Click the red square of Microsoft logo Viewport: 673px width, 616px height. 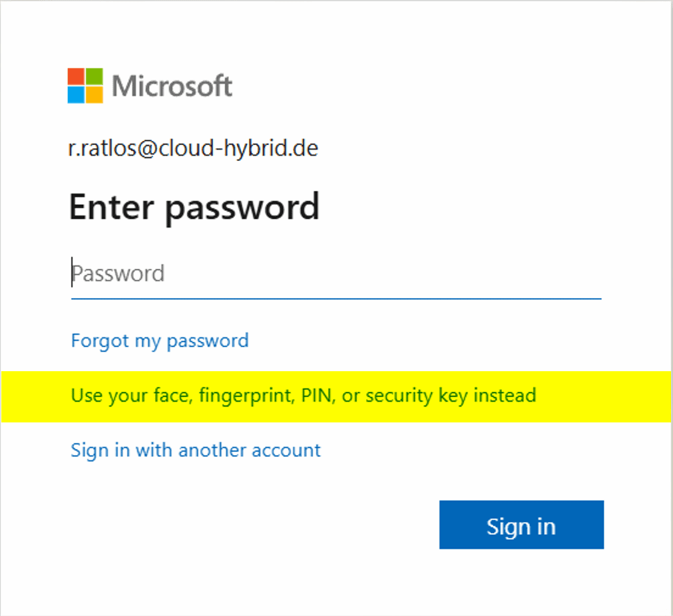[76, 77]
